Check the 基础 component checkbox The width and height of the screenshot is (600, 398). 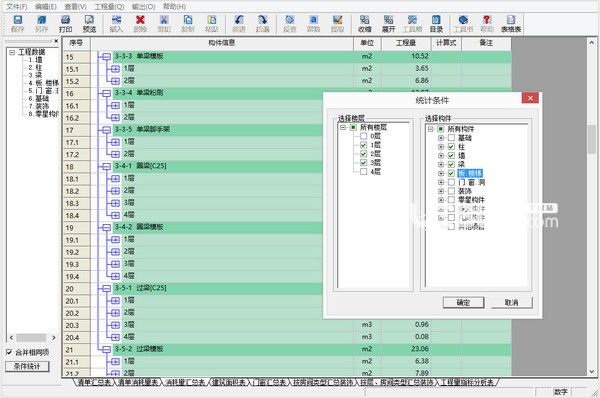[x=452, y=138]
